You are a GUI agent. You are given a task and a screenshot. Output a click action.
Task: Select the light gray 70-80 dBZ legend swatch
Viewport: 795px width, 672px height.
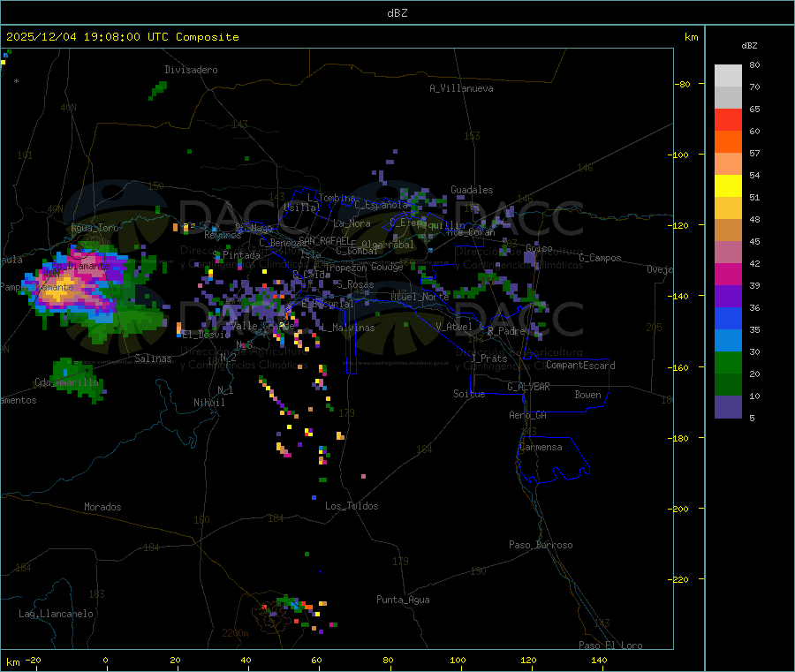tap(728, 76)
